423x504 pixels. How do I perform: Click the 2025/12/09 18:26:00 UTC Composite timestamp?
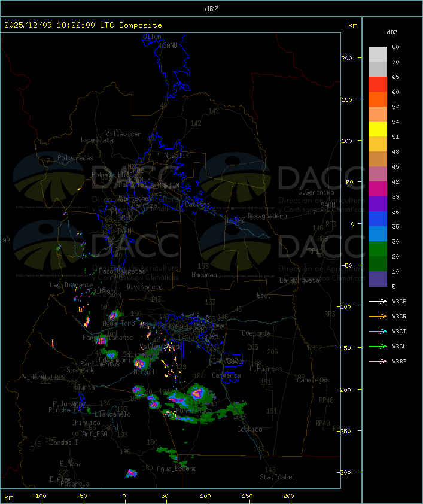83,25
